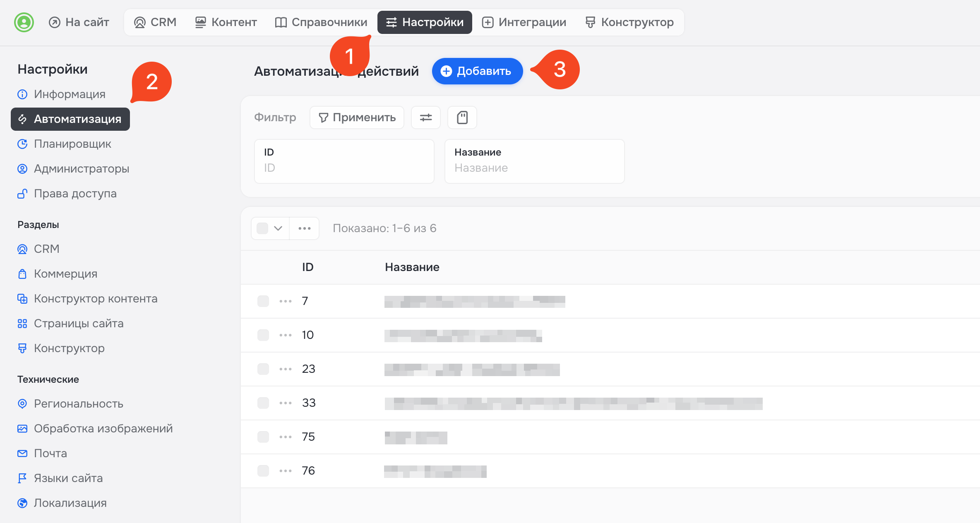The height and width of the screenshot is (523, 980).
Task: Click the sidebar CRM headset icon
Action: click(x=22, y=249)
